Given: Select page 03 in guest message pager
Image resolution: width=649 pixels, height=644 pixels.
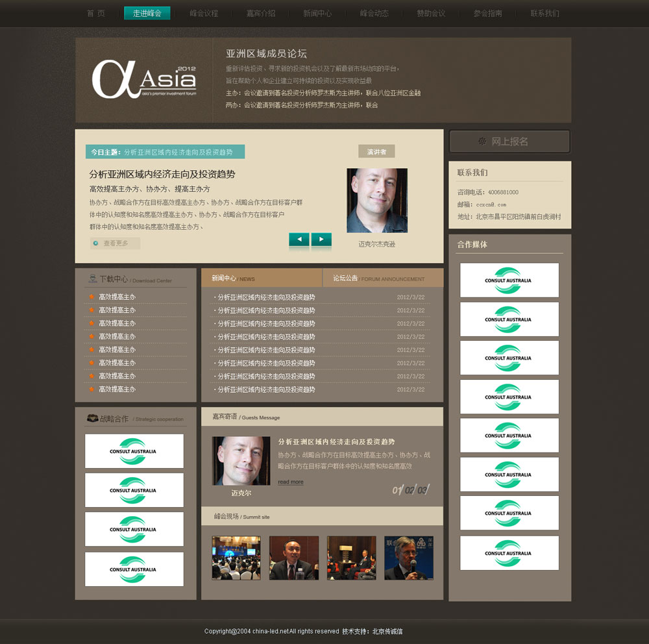Looking at the screenshot, I should [422, 490].
